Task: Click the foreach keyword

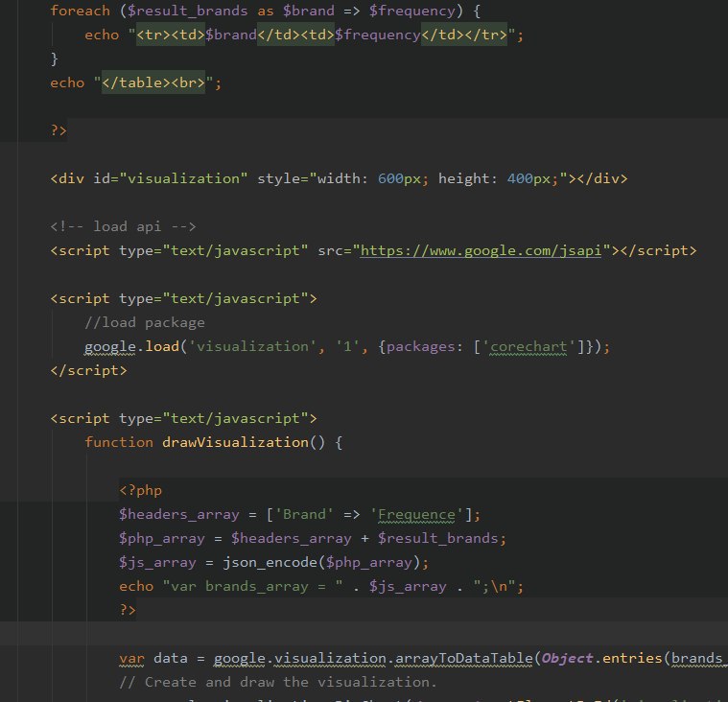Action: click(80, 11)
